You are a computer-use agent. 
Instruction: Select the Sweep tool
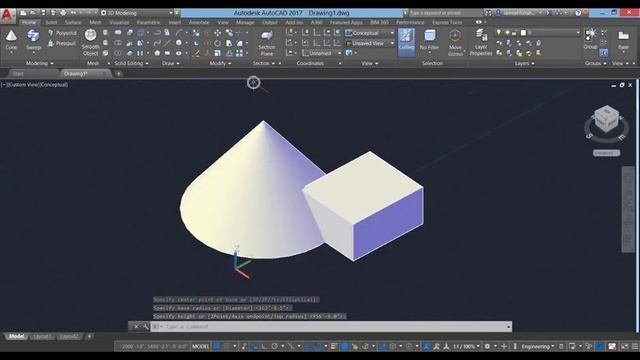[x=33, y=40]
